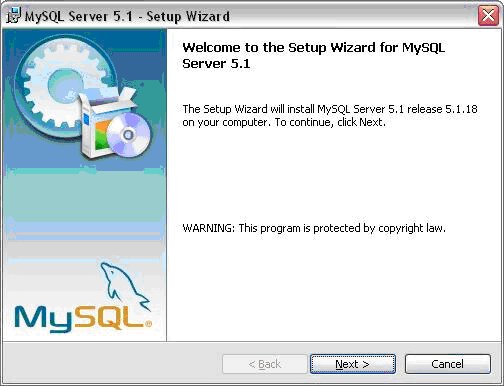Click the registered trademark symbol by MySQL logo
The height and width of the screenshot is (386, 504).
pos(149,323)
